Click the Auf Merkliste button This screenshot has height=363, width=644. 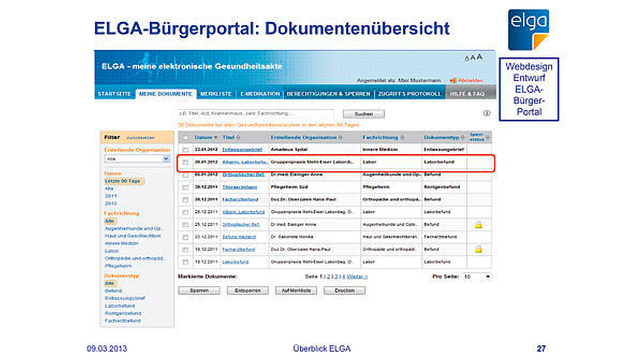[x=296, y=291]
